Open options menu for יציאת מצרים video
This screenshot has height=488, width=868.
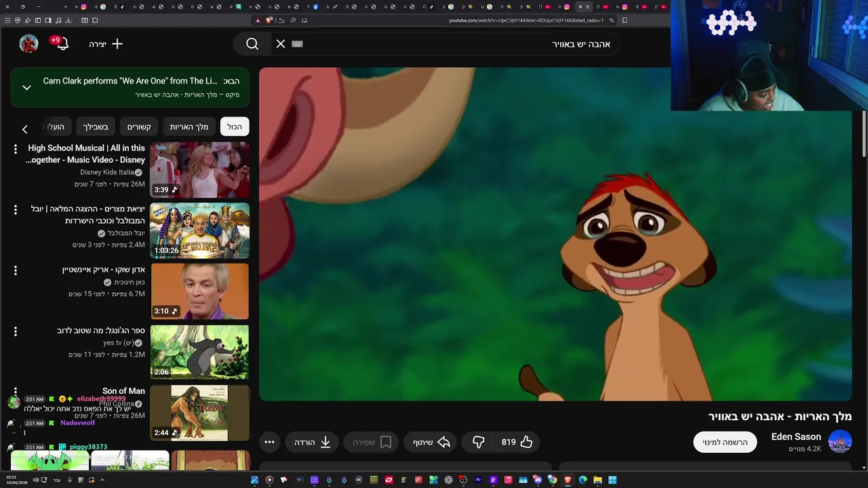(16, 210)
